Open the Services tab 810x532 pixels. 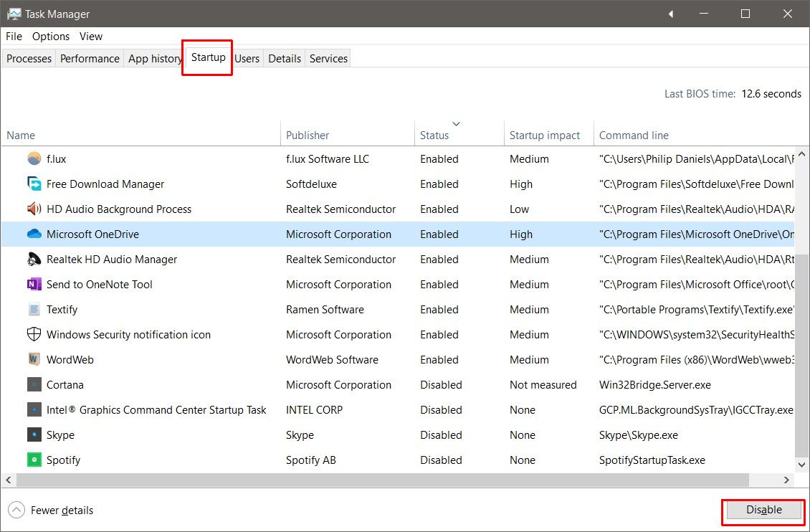(x=328, y=59)
